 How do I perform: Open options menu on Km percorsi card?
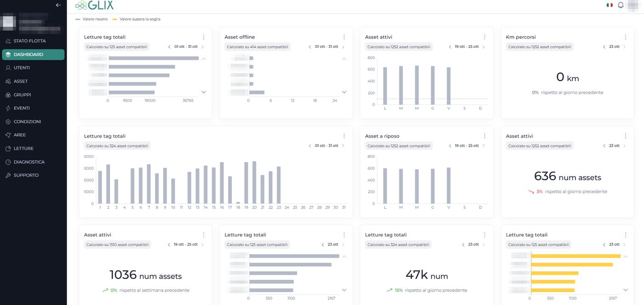(x=625, y=37)
